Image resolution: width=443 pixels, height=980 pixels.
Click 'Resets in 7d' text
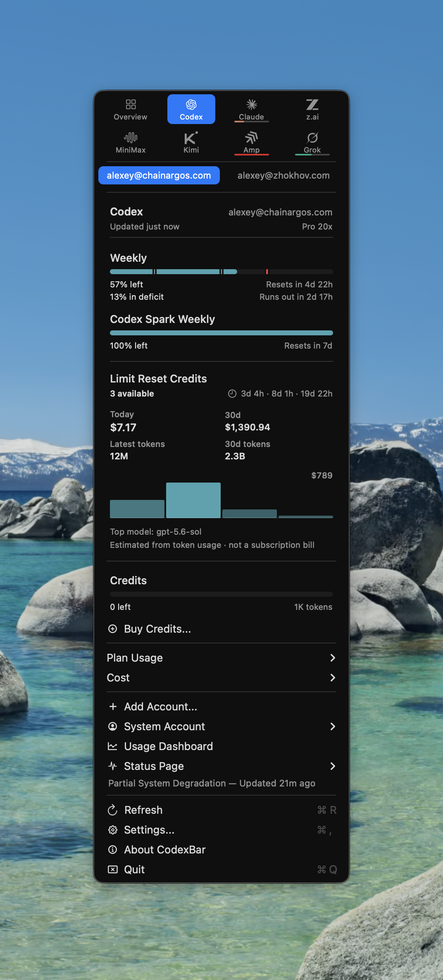308,346
